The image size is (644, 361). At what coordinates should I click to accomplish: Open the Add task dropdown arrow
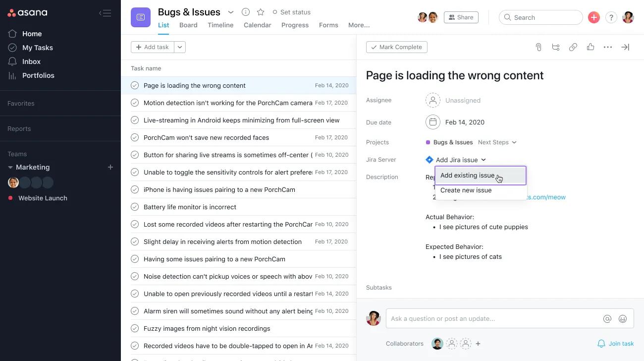pyautogui.click(x=180, y=47)
